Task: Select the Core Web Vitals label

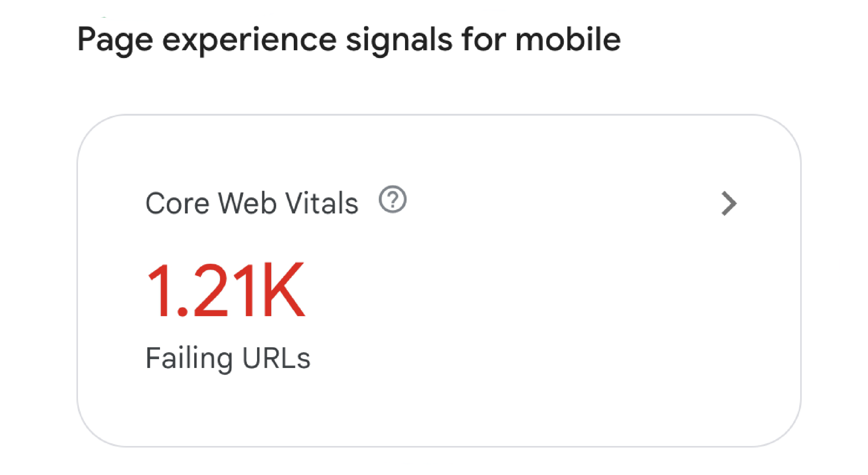Action: coord(252,203)
